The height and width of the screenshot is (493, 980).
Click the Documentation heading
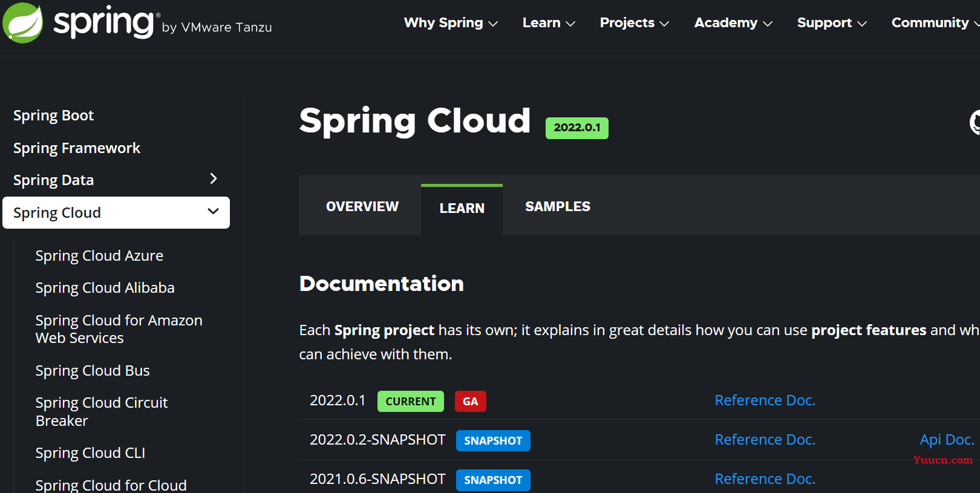[x=382, y=284]
